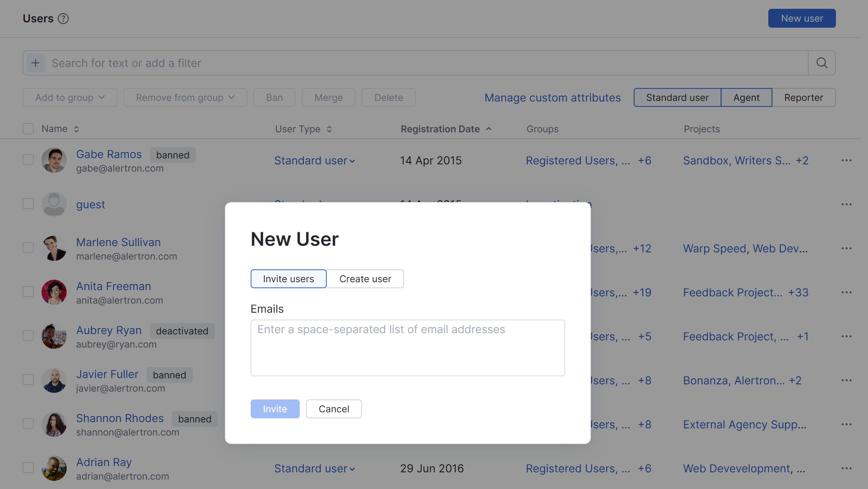This screenshot has width=868, height=489.
Task: Click the Manage custom attributes link
Action: [553, 98]
